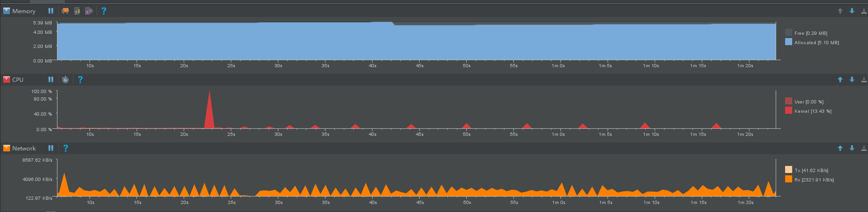868x212 pixels.
Task: Pause the Network monitor
Action: point(51,148)
